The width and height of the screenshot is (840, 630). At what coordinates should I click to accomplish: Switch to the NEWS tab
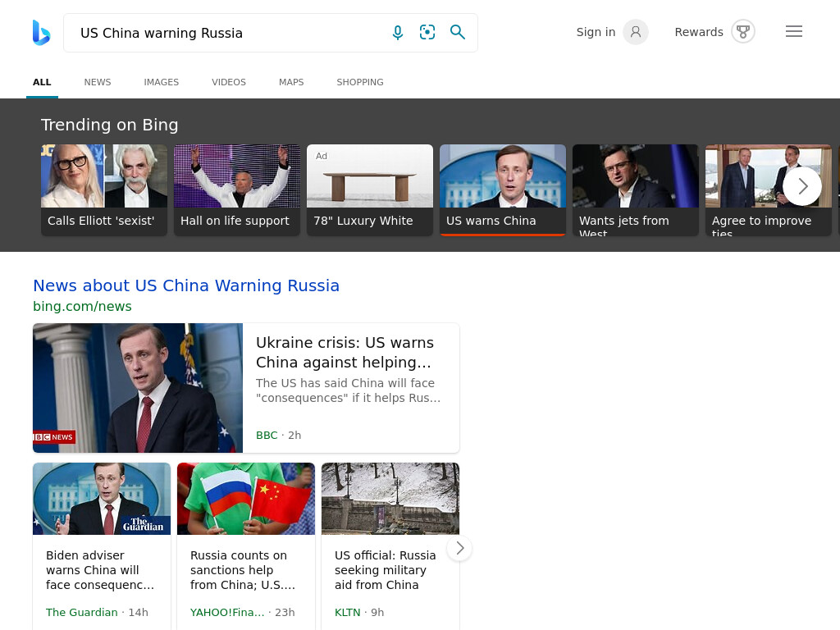[98, 82]
